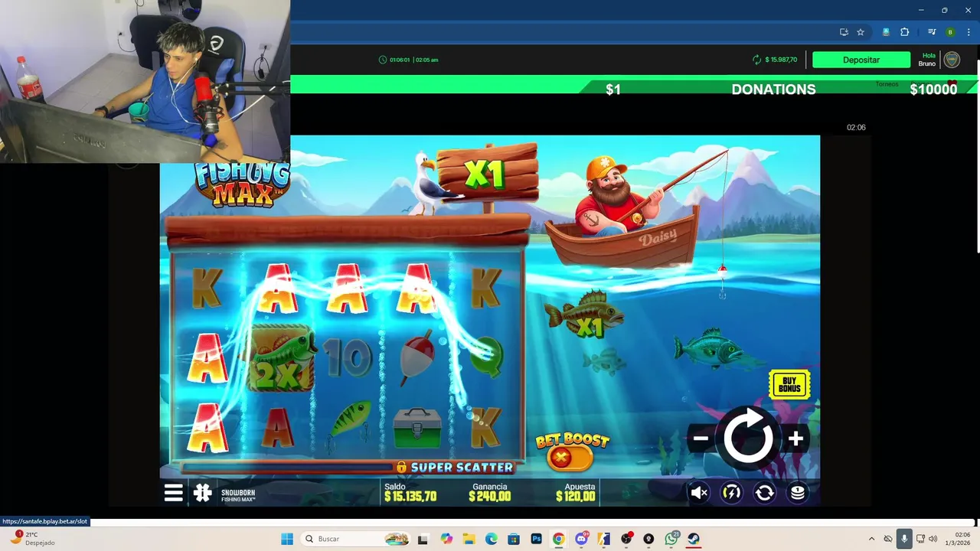Open Task View on the taskbar
The width and height of the screenshot is (980, 551).
(x=423, y=539)
